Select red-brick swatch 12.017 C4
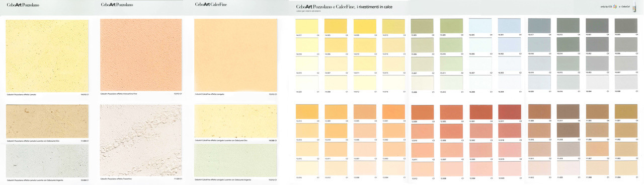 [x=509, y=112]
